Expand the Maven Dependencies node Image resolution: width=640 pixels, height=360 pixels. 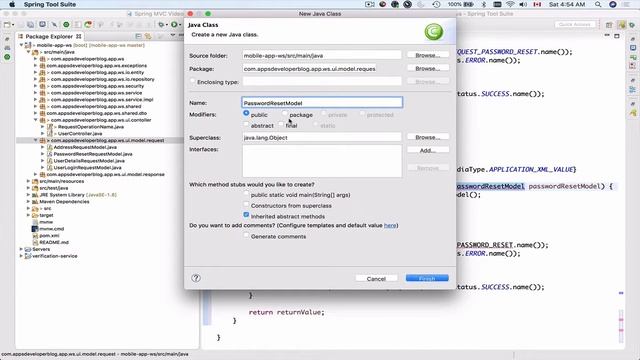[29, 202]
